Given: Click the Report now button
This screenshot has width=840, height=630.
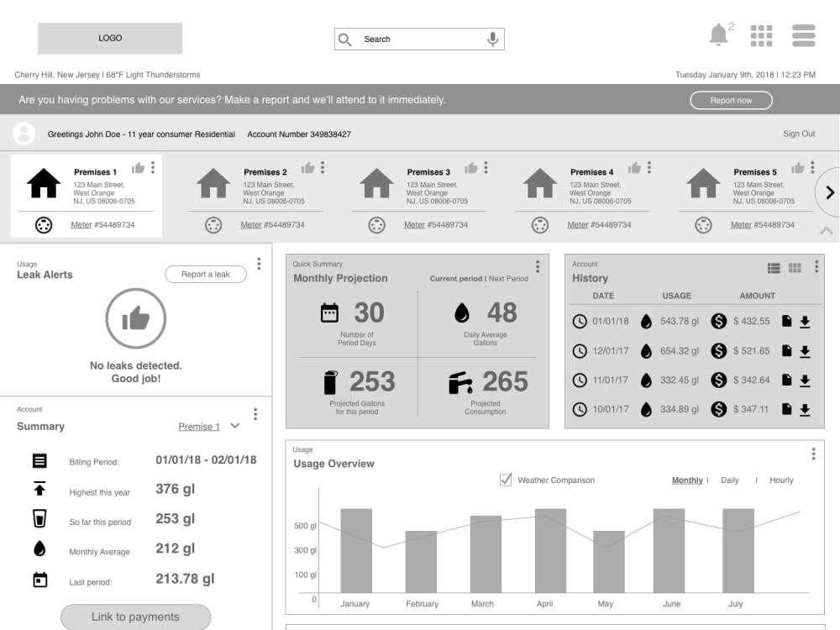Looking at the screenshot, I should click(x=731, y=100).
